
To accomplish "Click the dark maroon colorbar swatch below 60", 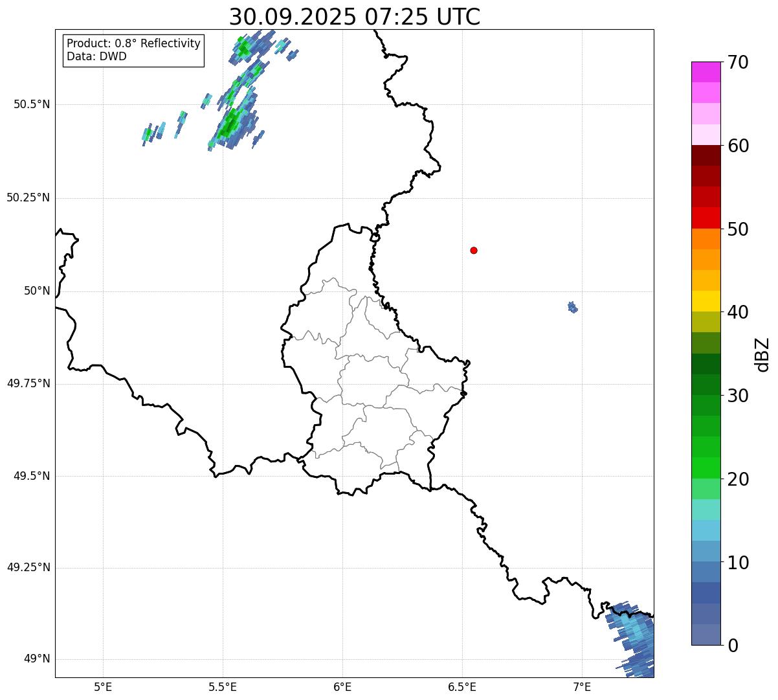I will [706, 155].
